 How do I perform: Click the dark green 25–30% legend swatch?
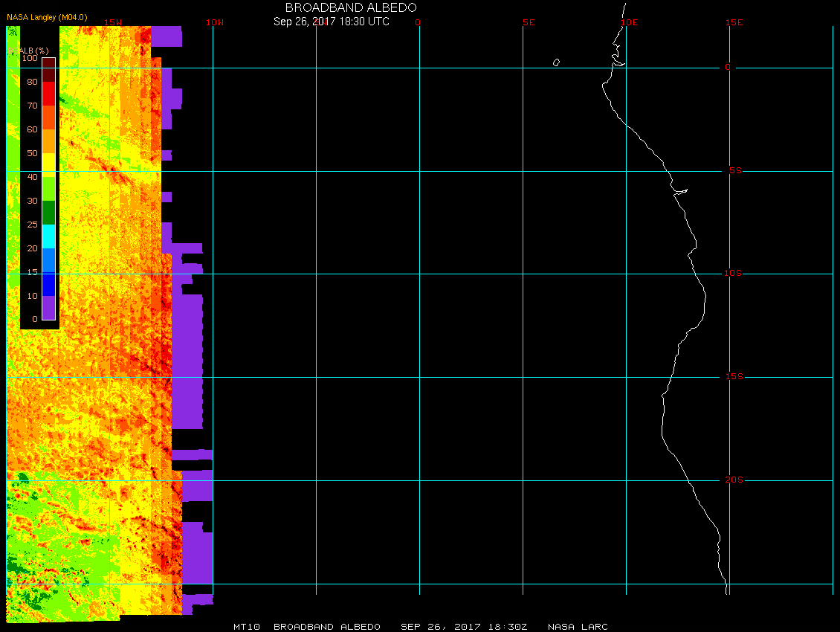[x=48, y=212]
